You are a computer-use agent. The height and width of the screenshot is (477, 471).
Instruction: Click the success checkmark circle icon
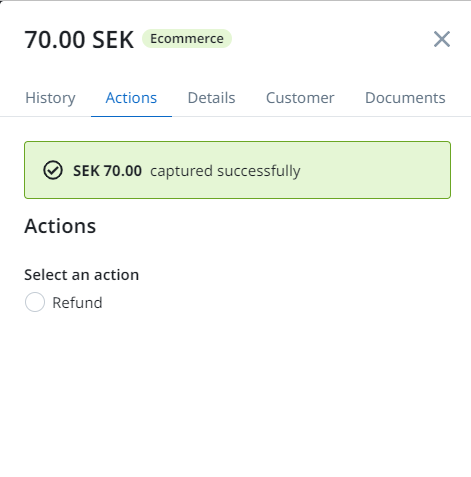pos(53,170)
